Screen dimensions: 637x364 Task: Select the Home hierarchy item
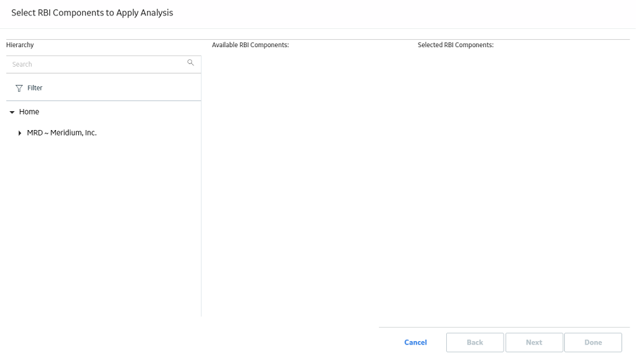click(x=29, y=112)
